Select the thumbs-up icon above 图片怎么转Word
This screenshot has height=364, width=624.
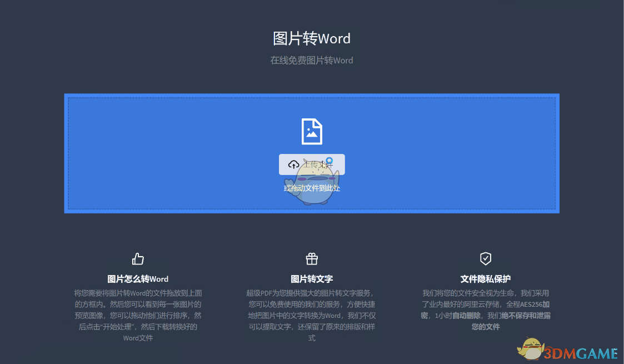tap(137, 258)
